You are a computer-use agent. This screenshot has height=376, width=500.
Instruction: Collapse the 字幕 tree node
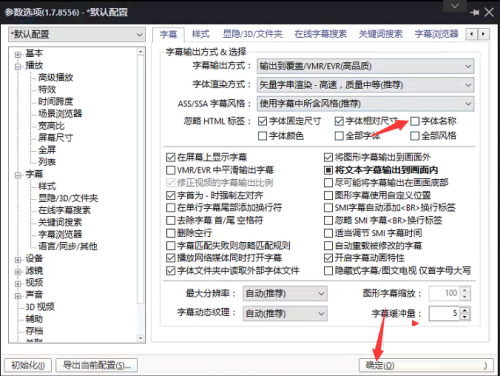(x=18, y=175)
